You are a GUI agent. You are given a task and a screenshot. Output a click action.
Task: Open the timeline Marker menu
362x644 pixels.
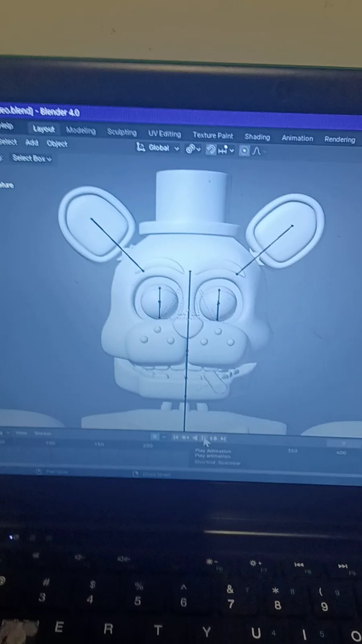coord(43,433)
